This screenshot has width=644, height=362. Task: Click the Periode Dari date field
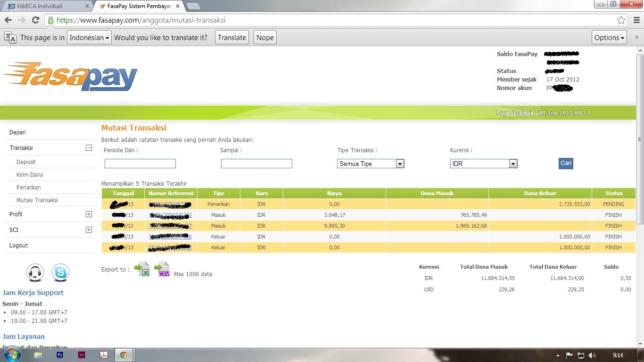(x=140, y=164)
